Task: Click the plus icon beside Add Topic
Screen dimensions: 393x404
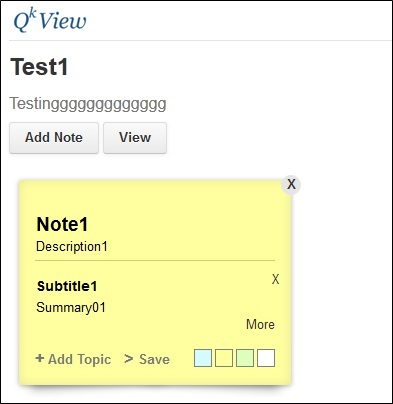Action: (40, 358)
